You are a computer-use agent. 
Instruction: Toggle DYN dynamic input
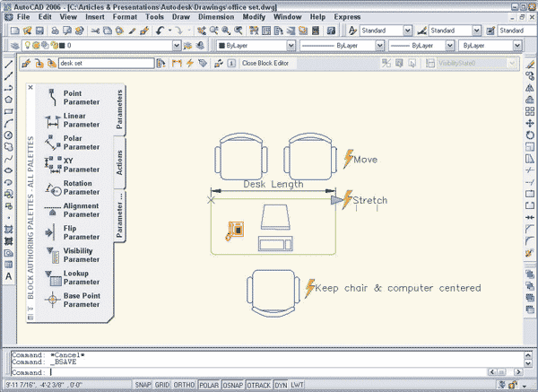(x=281, y=385)
